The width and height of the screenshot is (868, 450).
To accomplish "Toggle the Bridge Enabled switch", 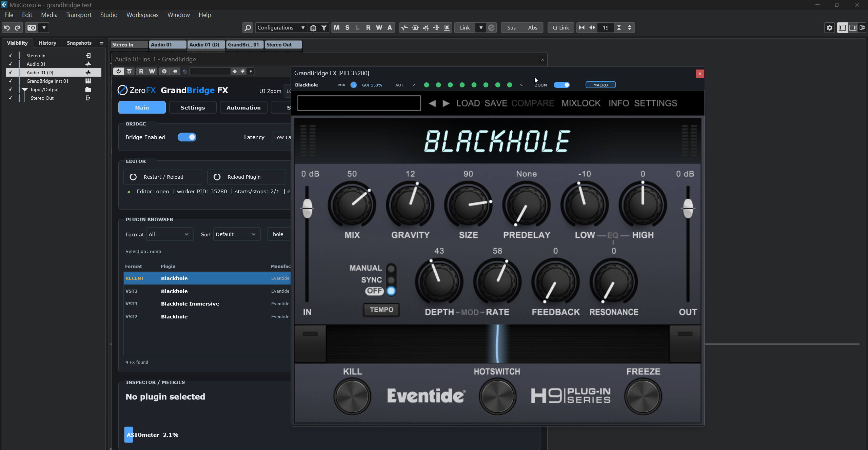I will pos(187,137).
